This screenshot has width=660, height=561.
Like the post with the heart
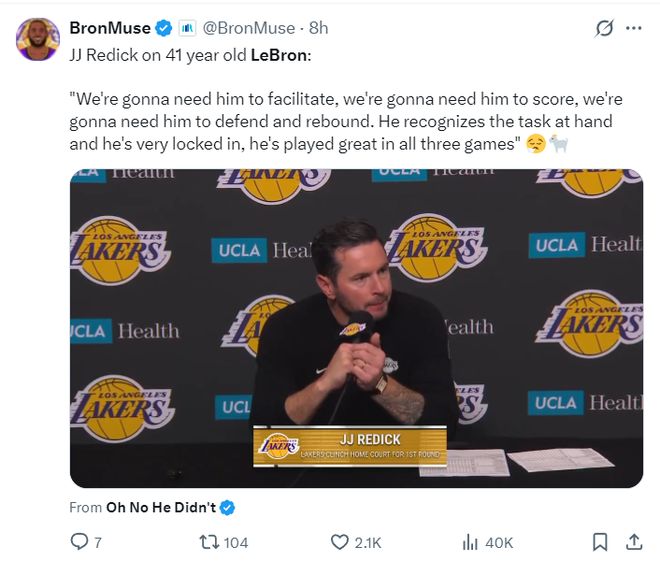[339, 542]
